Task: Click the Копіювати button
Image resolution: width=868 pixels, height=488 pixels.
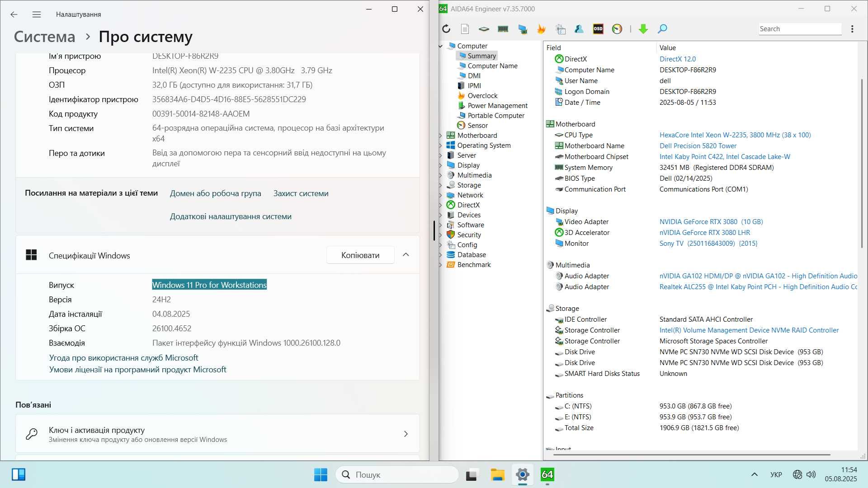Action: pyautogui.click(x=360, y=255)
